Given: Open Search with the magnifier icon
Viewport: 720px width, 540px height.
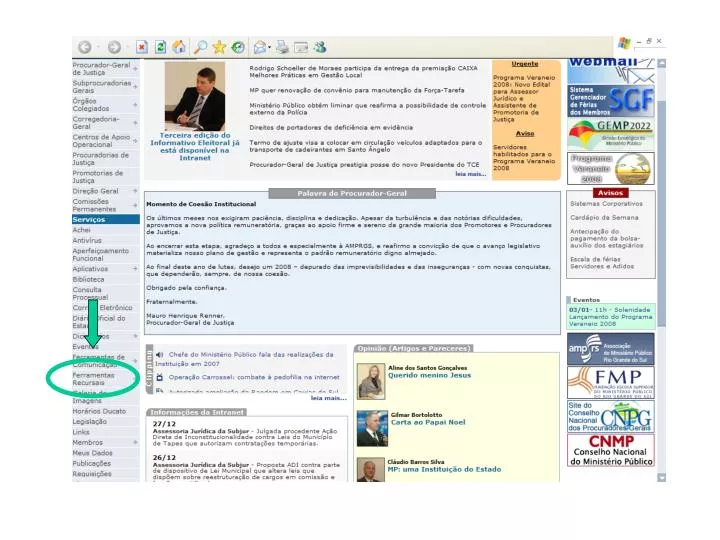Looking at the screenshot, I should 200,47.
